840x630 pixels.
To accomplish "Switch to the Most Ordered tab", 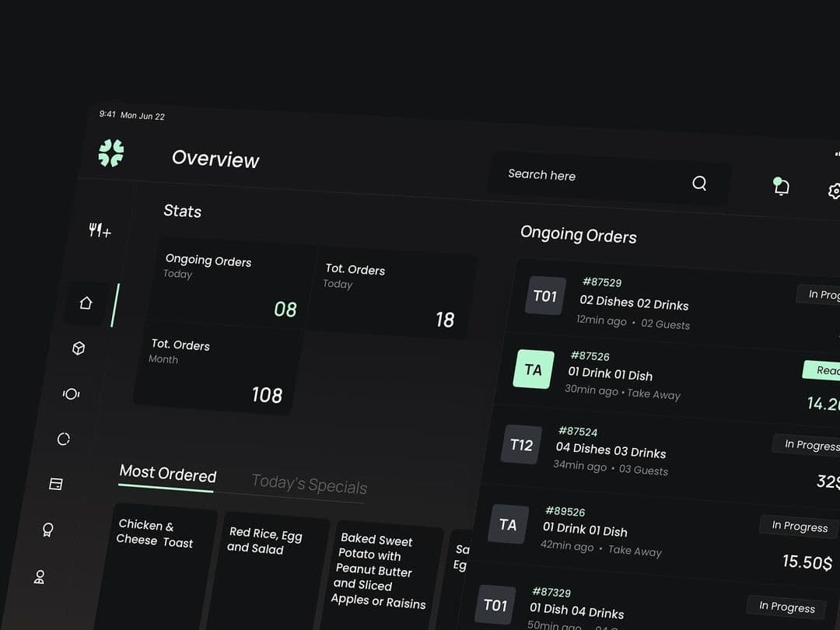I will coord(167,474).
